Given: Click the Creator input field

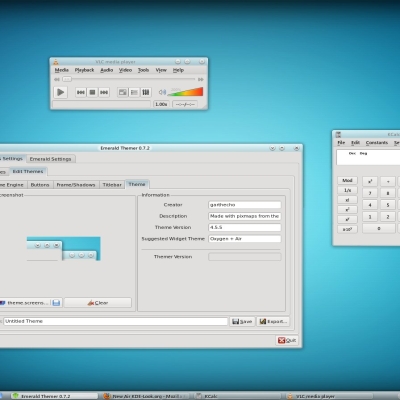Looking at the screenshot, I should (x=245, y=205).
